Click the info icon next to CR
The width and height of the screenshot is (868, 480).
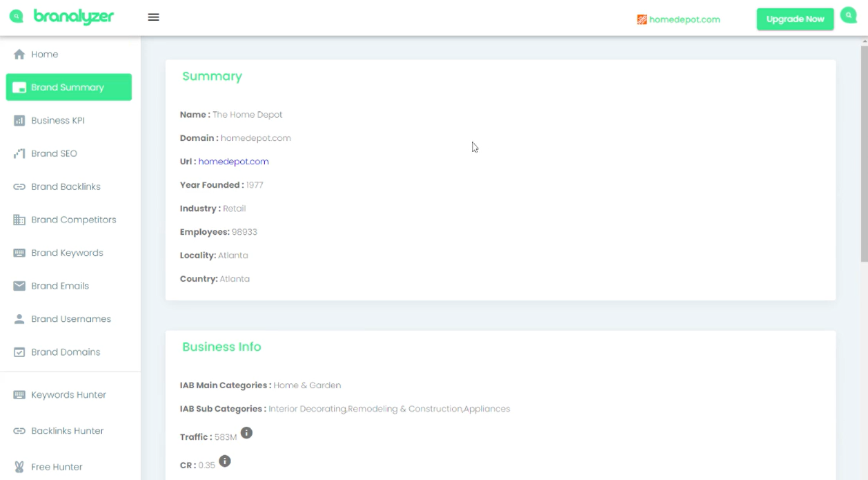224,461
